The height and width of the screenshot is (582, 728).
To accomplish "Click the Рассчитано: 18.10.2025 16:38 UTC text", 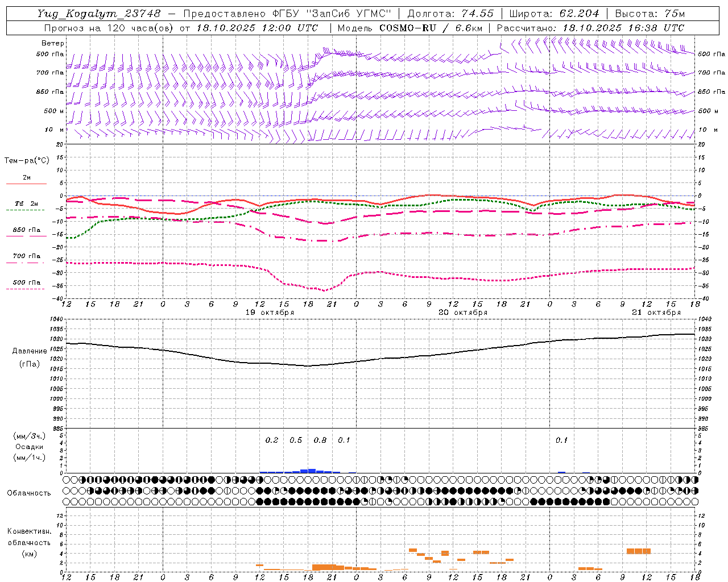I will [x=591, y=28].
